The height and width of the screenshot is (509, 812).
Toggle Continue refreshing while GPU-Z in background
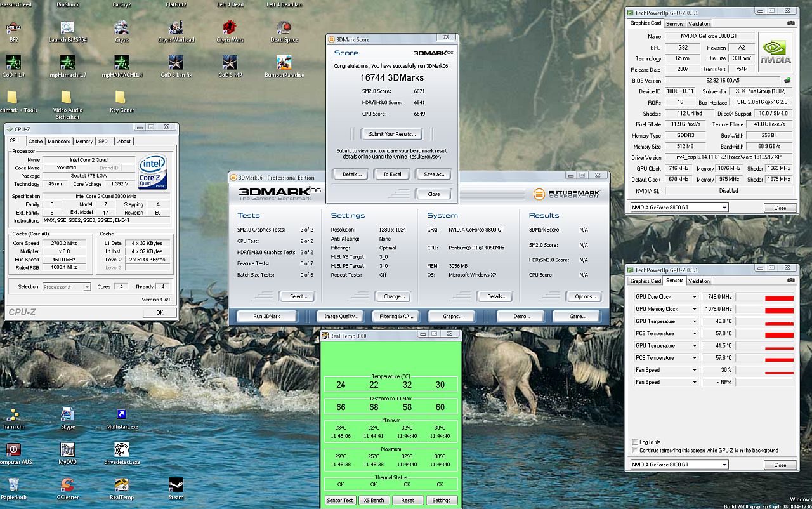[636, 450]
